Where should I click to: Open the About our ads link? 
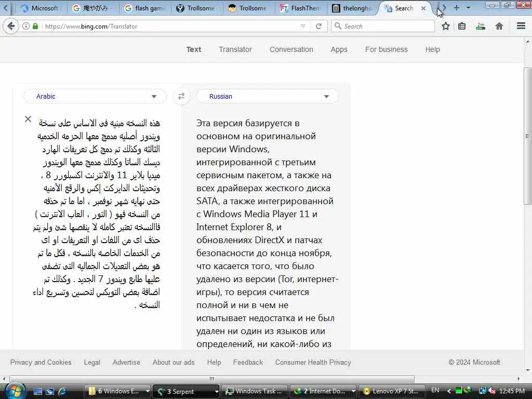[x=174, y=362]
